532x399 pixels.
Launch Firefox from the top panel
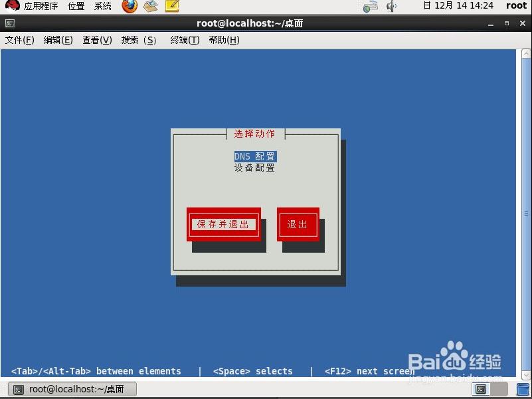[x=130, y=6]
